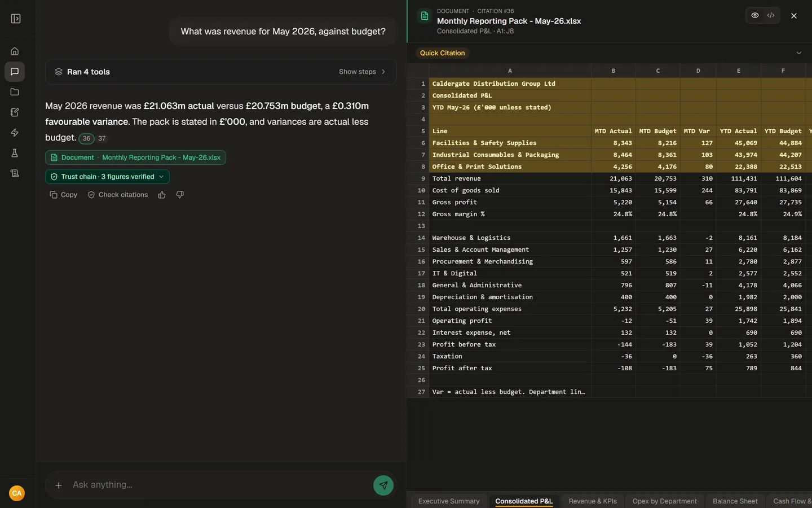Collapse the Quick Citation section chevron
Image resolution: width=812 pixels, height=508 pixels.
pyautogui.click(x=798, y=53)
